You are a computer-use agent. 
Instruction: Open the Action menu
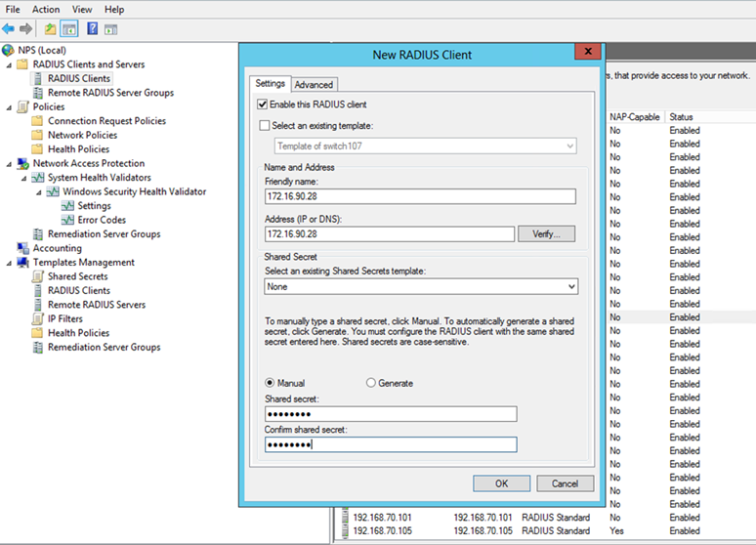(x=46, y=9)
